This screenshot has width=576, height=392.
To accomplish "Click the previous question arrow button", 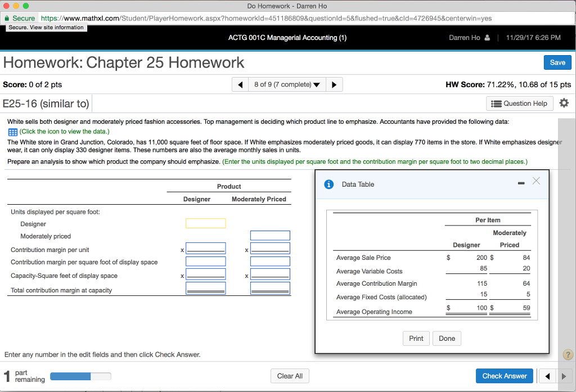I will [x=239, y=84].
